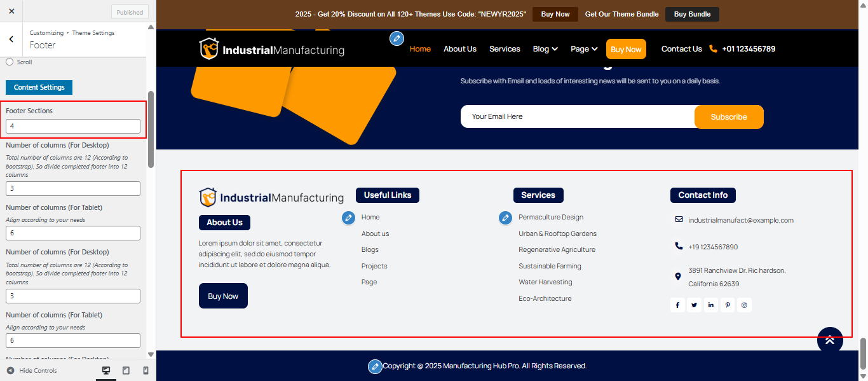Click the envelope icon in Contact Info
This screenshot has height=381, width=868.
pos(679,219)
